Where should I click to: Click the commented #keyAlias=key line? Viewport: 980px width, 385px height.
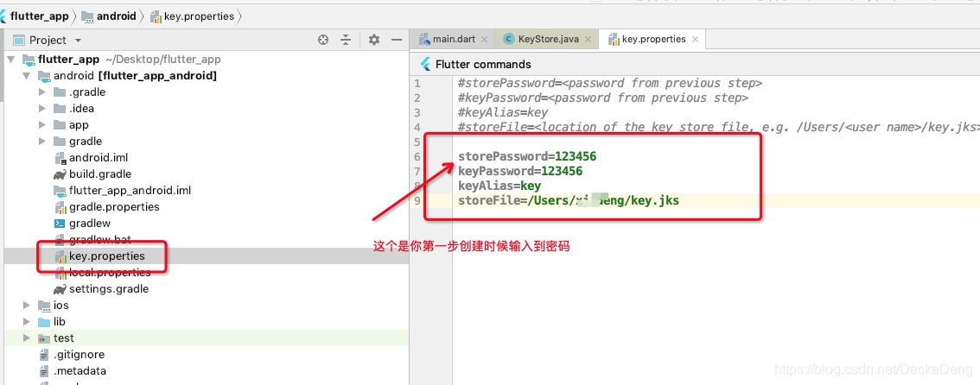coord(503,112)
